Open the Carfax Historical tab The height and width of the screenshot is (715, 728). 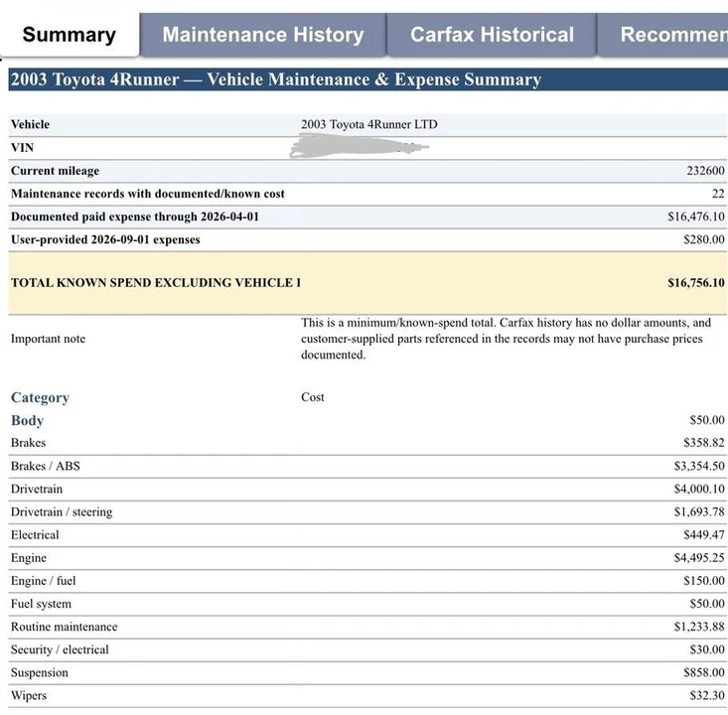point(492,35)
